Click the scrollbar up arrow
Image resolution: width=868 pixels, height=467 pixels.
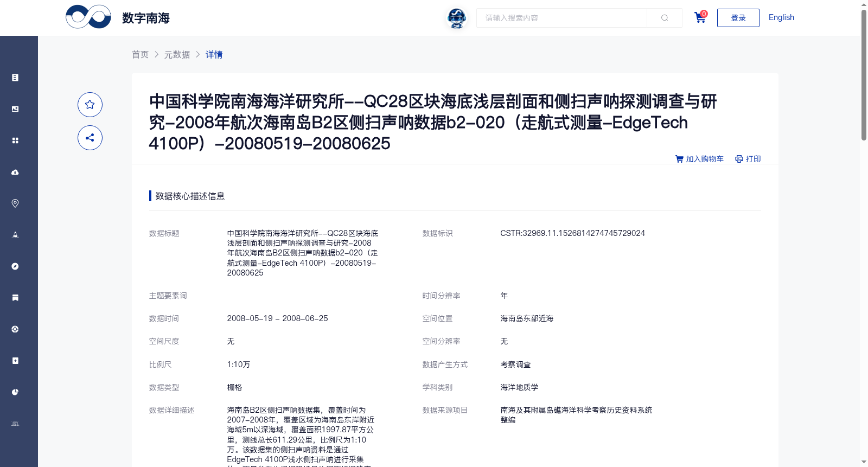click(x=864, y=4)
